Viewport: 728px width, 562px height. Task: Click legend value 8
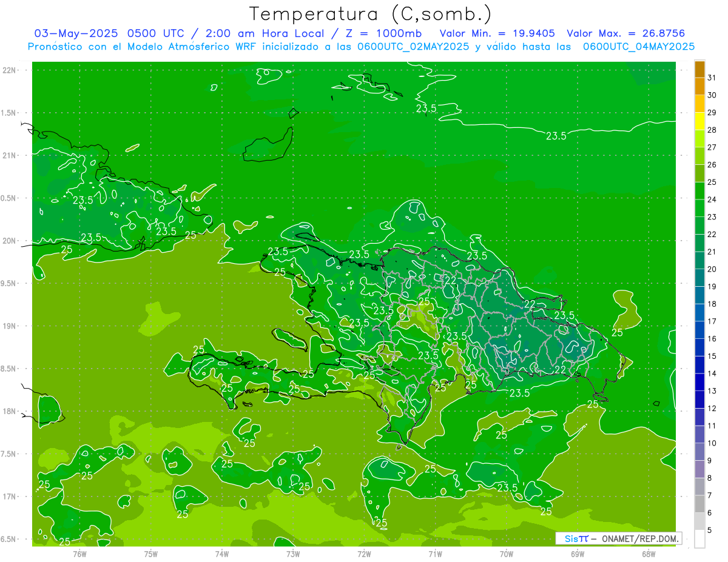(710, 478)
